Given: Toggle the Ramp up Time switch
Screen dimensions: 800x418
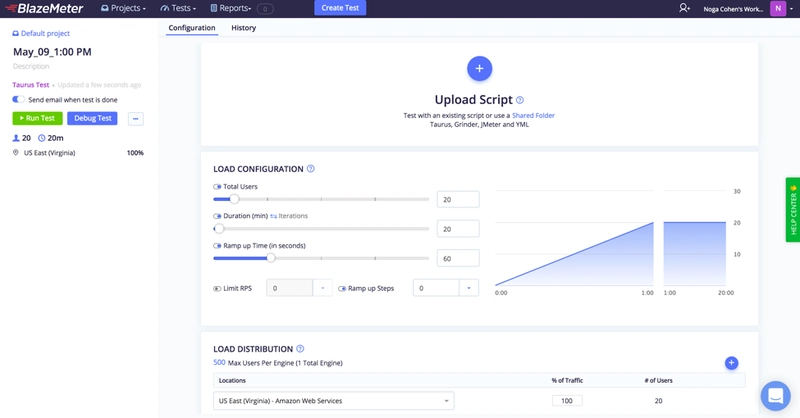Looking at the screenshot, I should coord(217,246).
